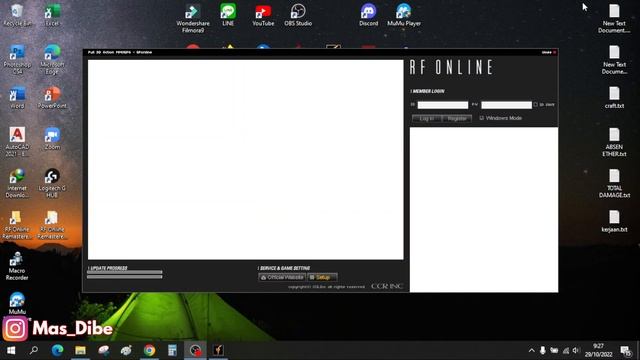This screenshot has width=640, height=360.
Task: Open File Explorer from the taskbar
Action: tap(80, 350)
